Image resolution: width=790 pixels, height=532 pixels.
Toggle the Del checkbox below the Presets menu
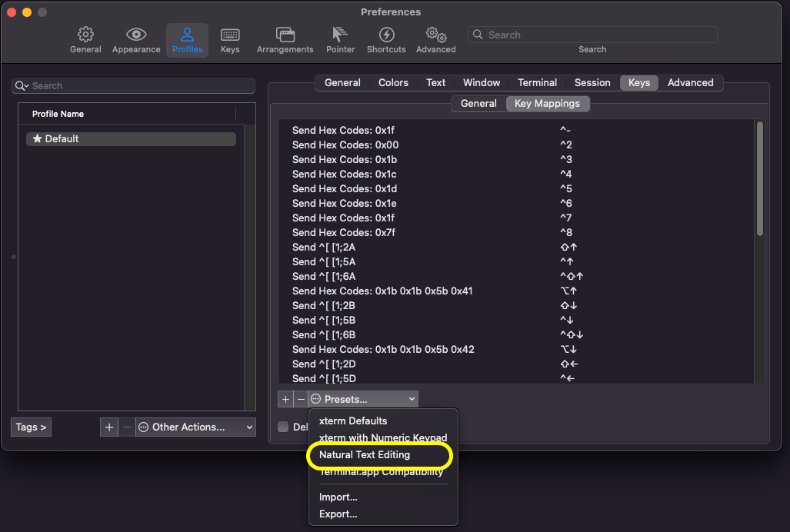coord(283,427)
